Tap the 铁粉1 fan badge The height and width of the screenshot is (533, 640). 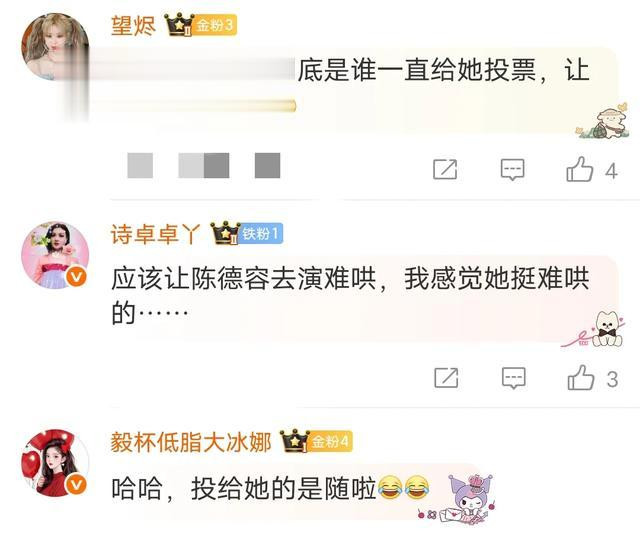[x=260, y=234]
